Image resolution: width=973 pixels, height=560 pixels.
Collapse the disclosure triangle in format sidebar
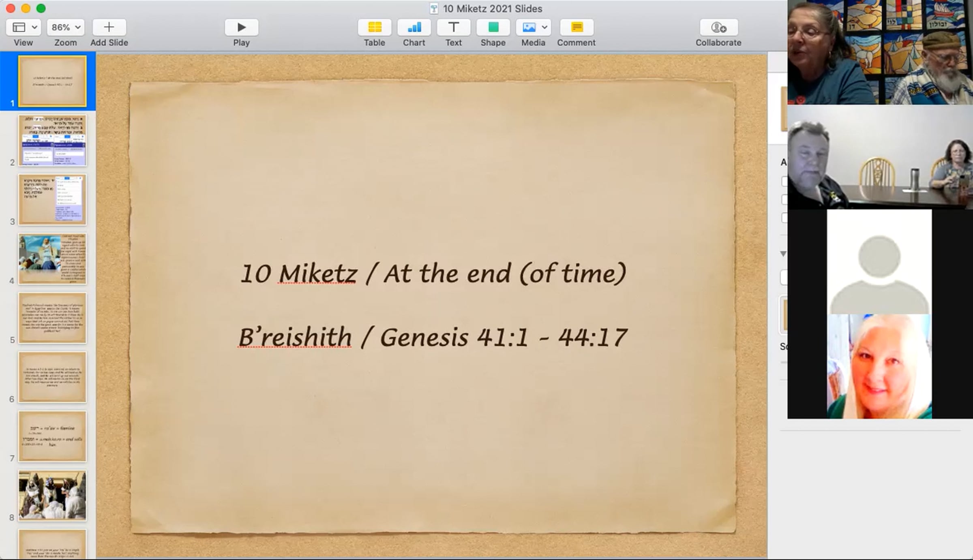(783, 254)
